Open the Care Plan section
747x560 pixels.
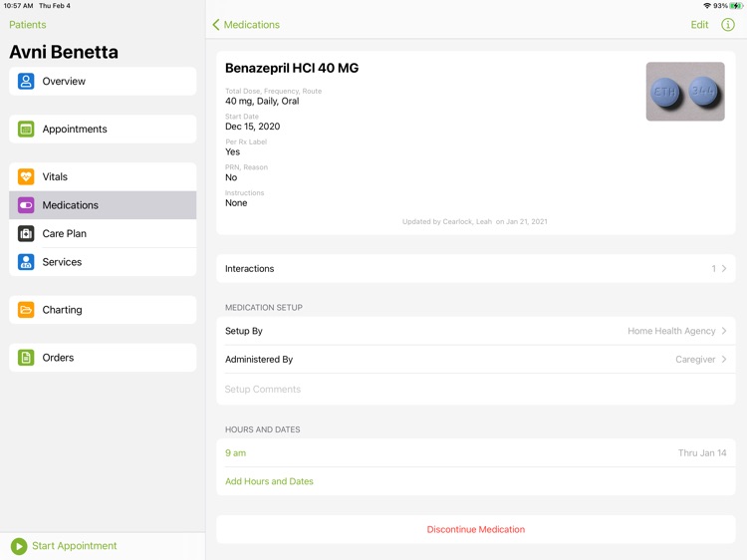click(x=103, y=233)
